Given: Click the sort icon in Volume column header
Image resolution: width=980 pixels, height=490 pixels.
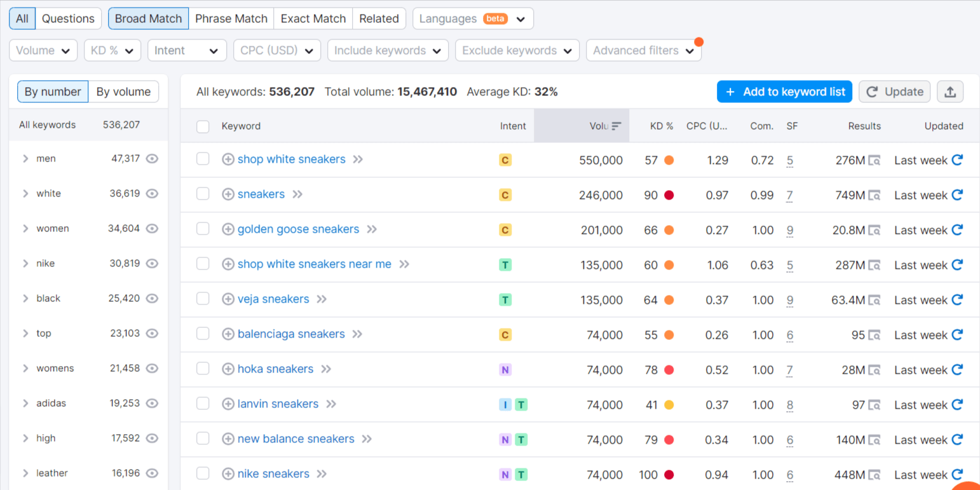Looking at the screenshot, I should pos(616,126).
